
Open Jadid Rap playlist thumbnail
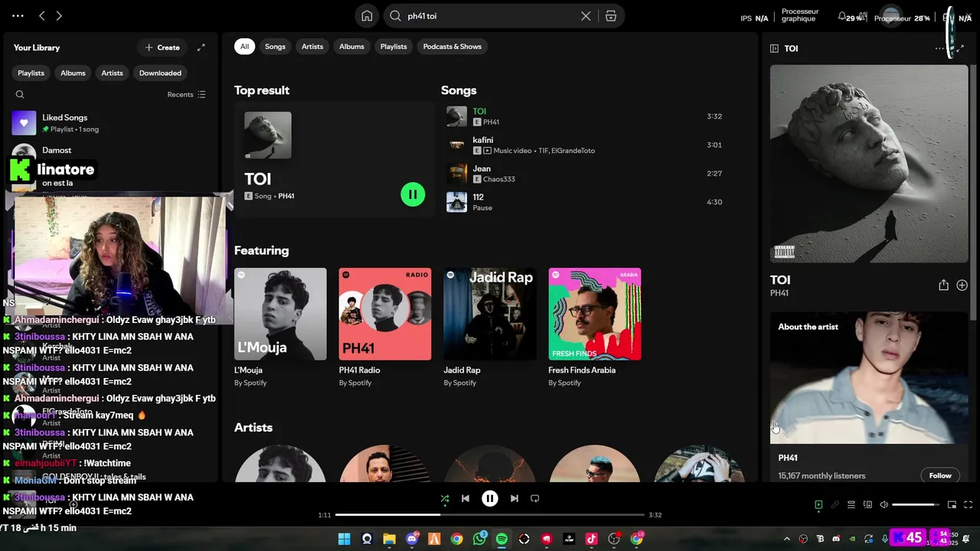(x=490, y=314)
